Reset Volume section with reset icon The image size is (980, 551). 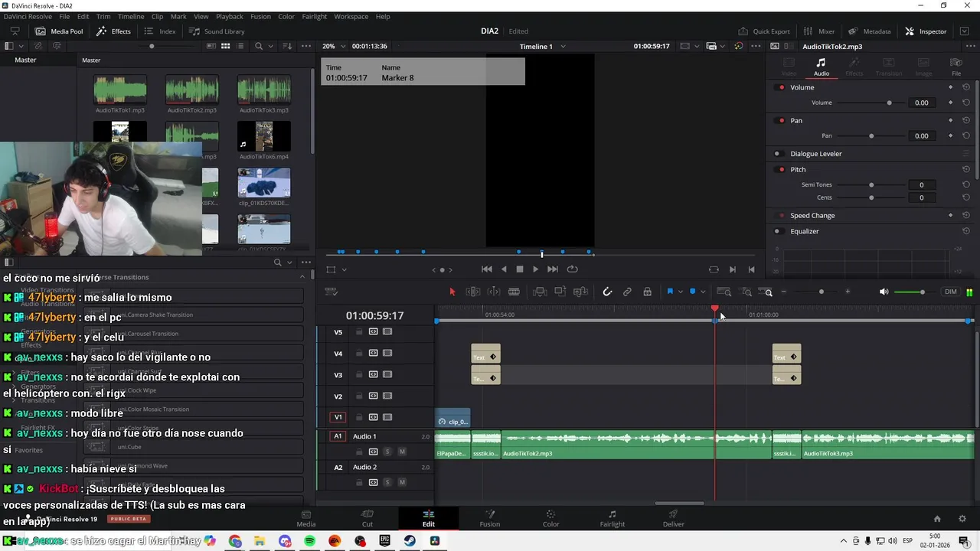tap(966, 87)
